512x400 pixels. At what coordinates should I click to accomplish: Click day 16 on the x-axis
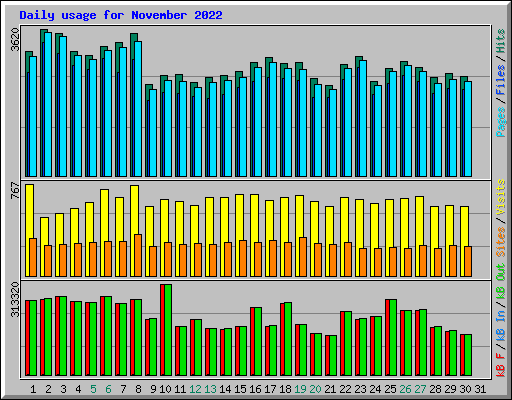pyautogui.click(x=255, y=389)
